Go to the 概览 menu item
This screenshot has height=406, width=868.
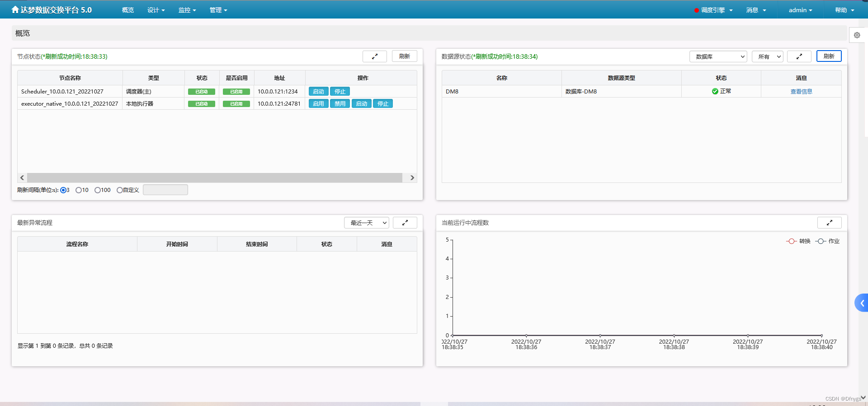pyautogui.click(x=128, y=10)
